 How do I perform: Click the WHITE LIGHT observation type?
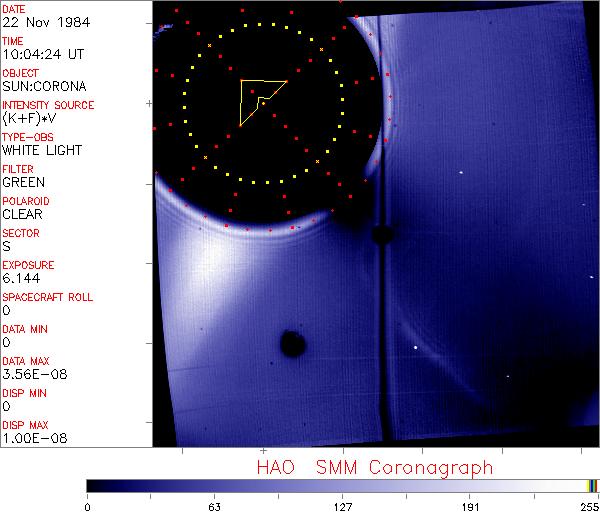[42, 151]
